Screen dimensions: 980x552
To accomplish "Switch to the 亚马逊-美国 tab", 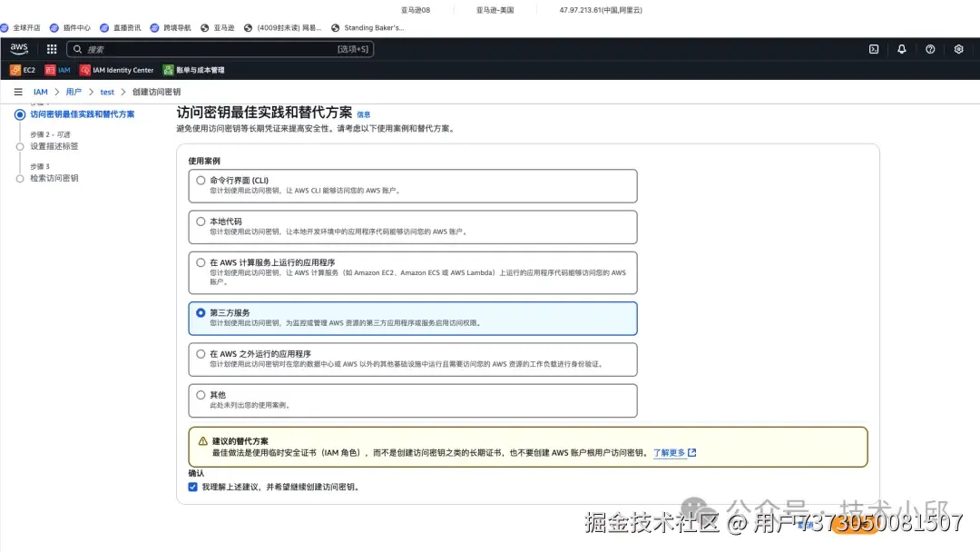I will [495, 10].
